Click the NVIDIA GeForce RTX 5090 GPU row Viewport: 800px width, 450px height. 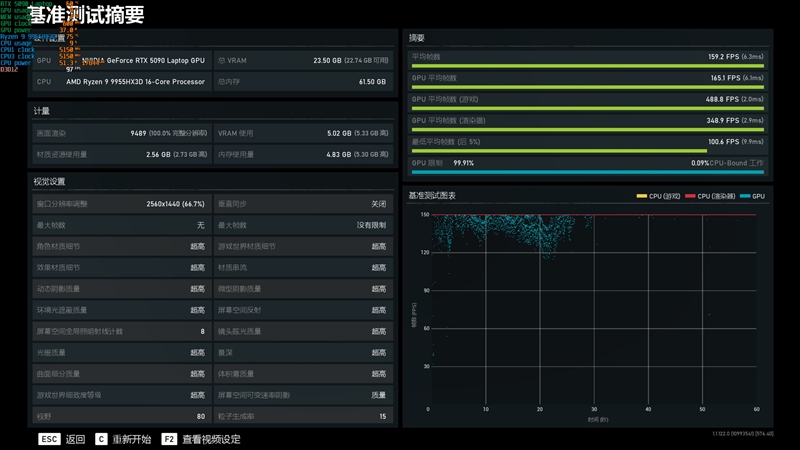pos(122,60)
